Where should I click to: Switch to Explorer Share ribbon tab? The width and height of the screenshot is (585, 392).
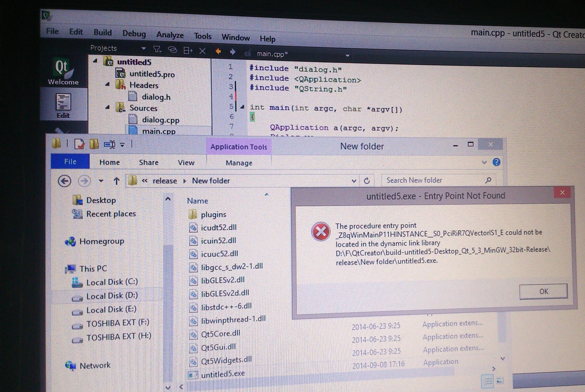point(149,162)
